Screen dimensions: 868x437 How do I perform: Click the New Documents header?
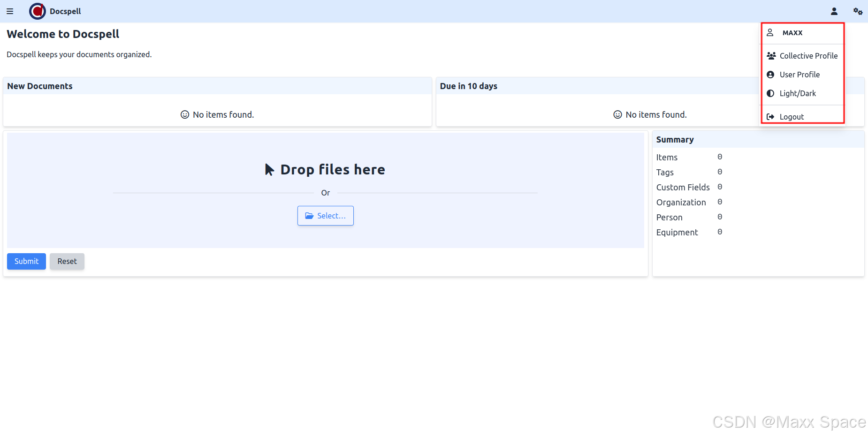[x=217, y=86]
